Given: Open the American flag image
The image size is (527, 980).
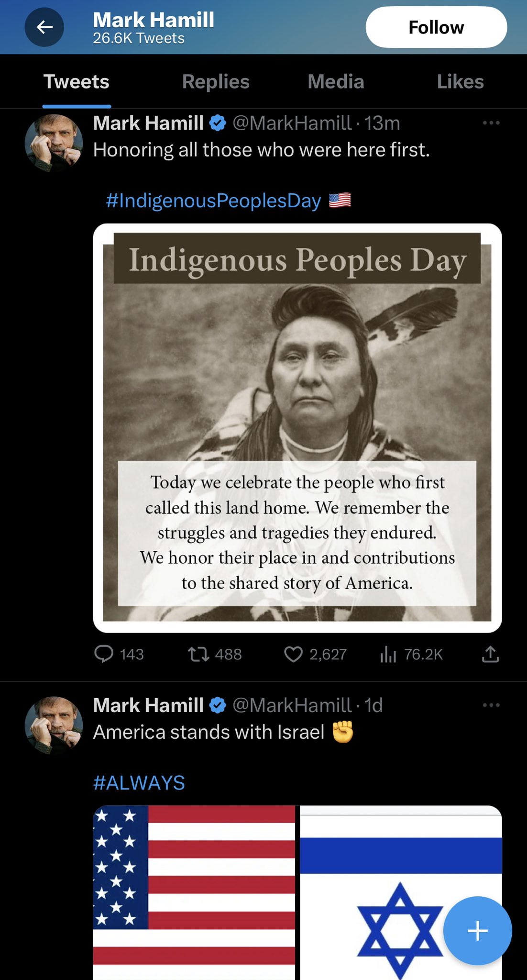Looking at the screenshot, I should (194, 892).
